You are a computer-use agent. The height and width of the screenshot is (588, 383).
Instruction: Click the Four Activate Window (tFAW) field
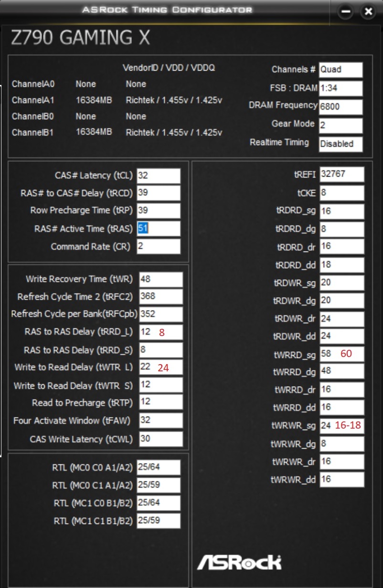point(161,420)
